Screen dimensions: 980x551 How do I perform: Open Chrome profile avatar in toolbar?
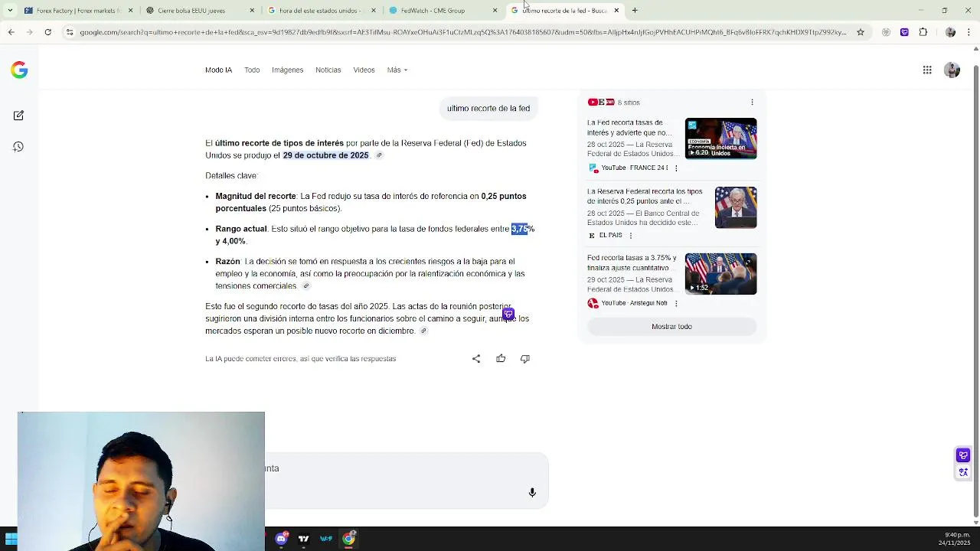click(x=951, y=32)
